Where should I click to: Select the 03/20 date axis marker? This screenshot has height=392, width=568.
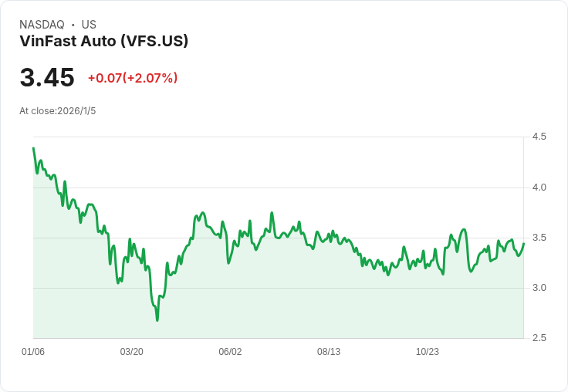coord(131,352)
